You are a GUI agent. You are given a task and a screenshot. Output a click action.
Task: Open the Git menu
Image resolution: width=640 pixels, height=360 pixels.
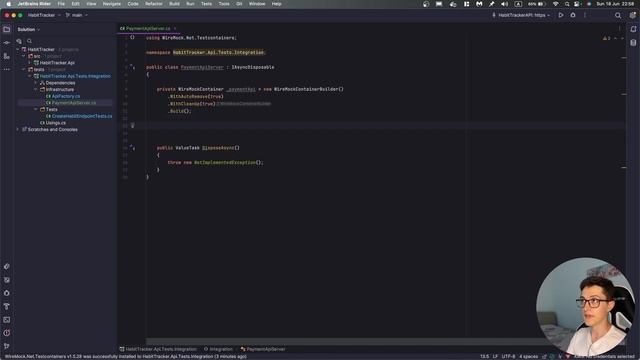click(x=239, y=4)
